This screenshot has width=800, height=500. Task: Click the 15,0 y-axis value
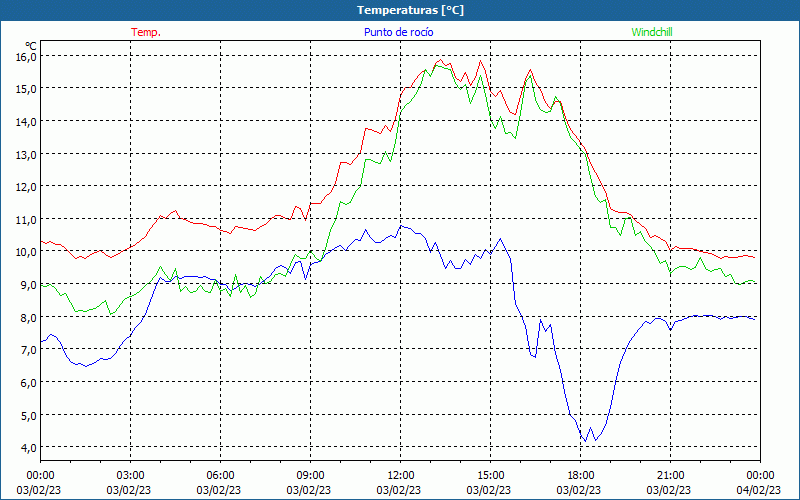pos(26,89)
